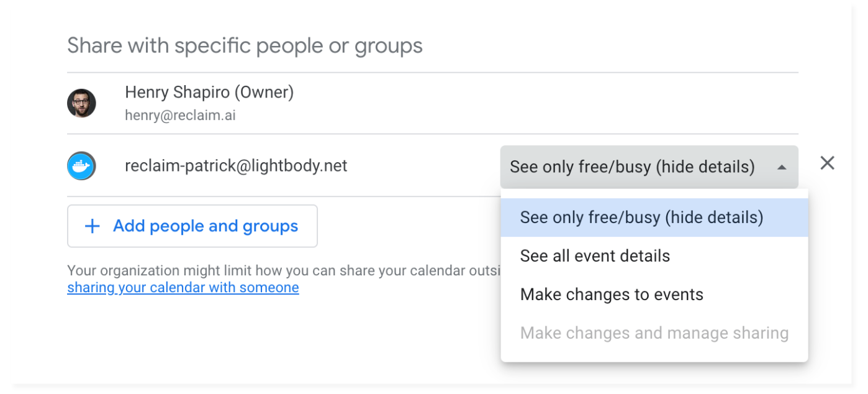
Task: Choose 'See all event details' permission
Action: pos(654,256)
